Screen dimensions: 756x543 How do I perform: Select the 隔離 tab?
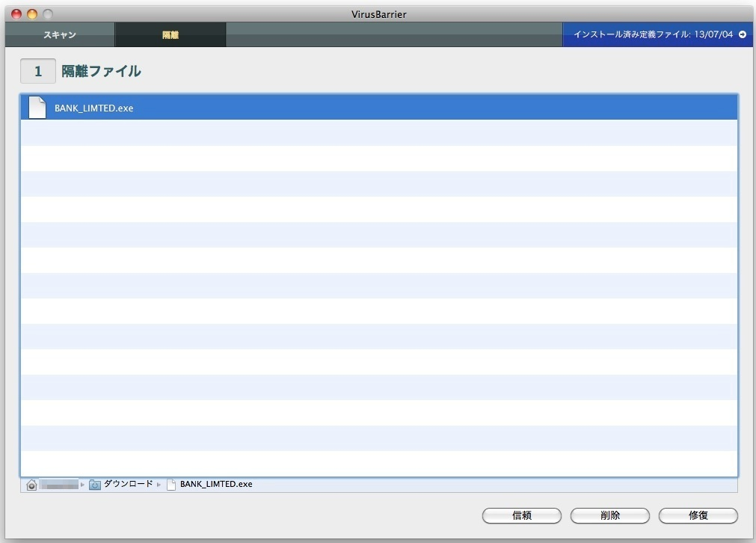[170, 34]
